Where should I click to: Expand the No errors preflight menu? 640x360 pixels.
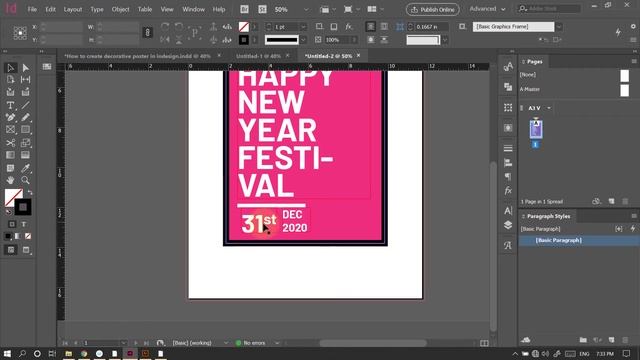tap(277, 343)
